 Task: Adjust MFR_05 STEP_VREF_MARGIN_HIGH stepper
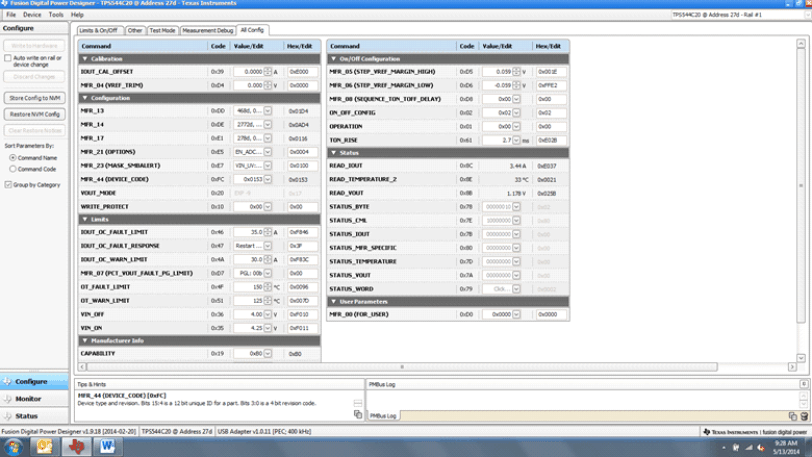(516, 72)
